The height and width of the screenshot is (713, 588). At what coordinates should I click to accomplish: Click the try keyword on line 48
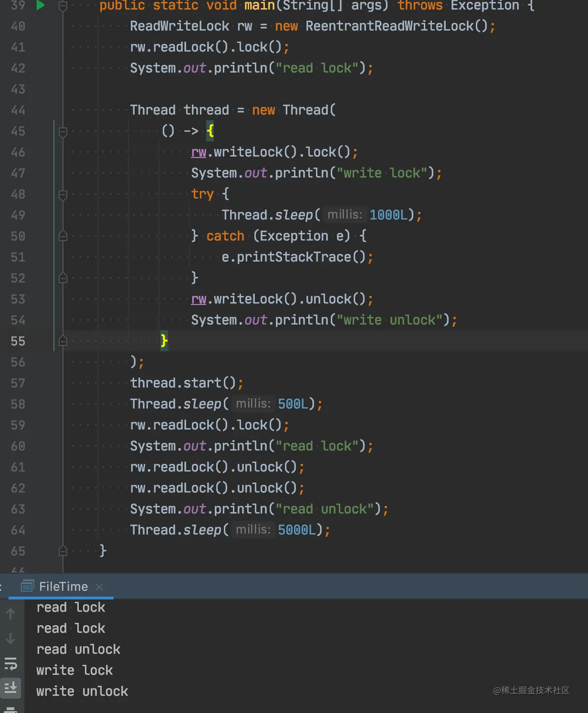coord(202,194)
